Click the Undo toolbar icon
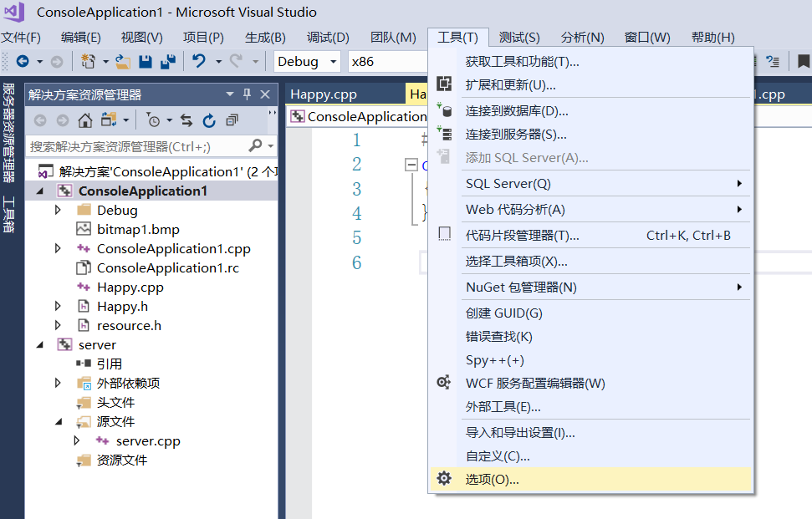Image resolution: width=812 pixels, height=519 pixels. (199, 62)
